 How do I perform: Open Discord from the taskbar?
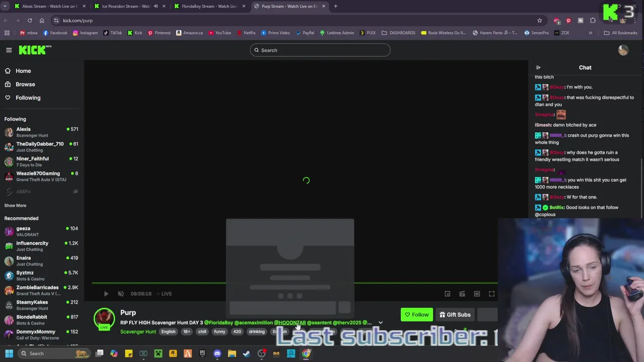tap(217, 353)
